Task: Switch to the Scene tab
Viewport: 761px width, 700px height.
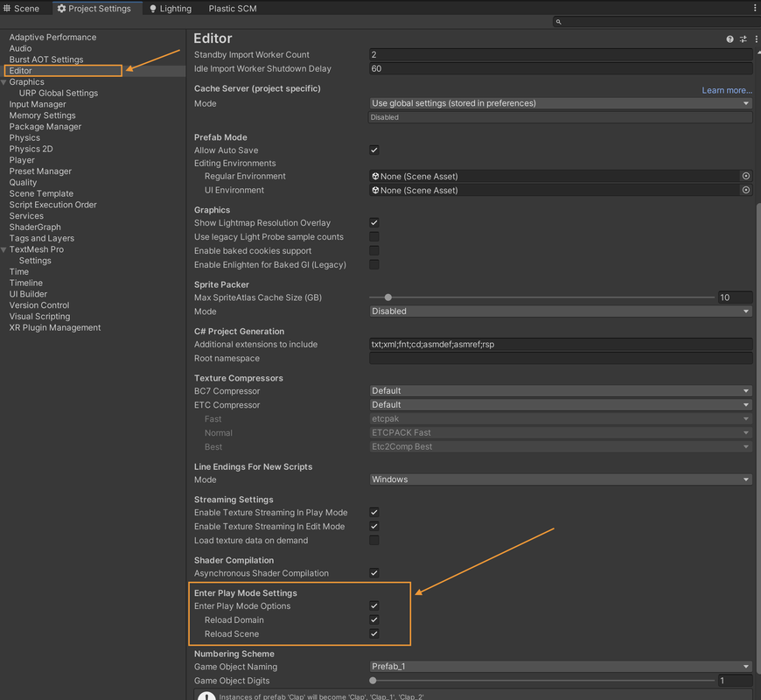Action: [x=23, y=8]
